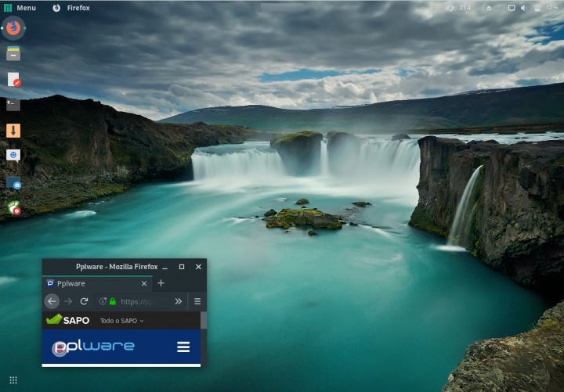Open the file manager dock icon
Viewport: 564px width, 392px height.
(13, 53)
